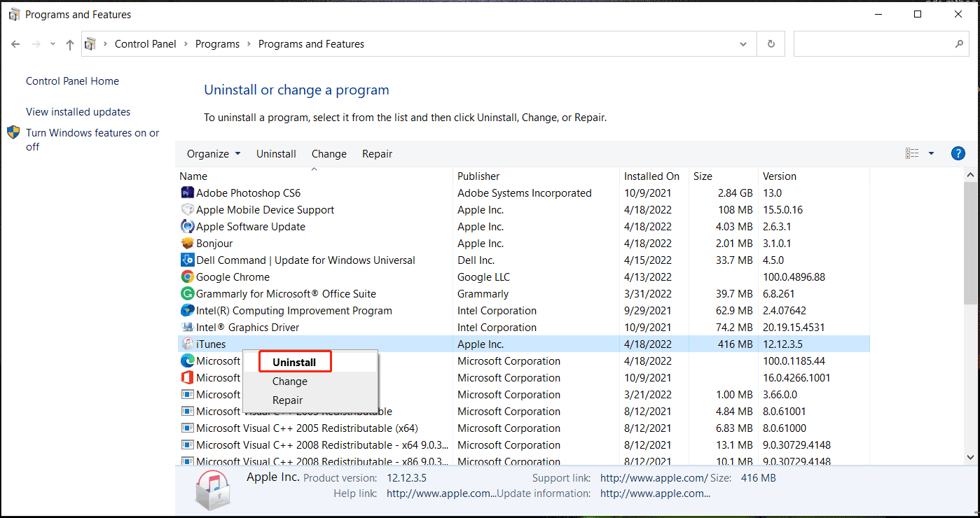
Task: Click the change view icon
Action: click(912, 153)
